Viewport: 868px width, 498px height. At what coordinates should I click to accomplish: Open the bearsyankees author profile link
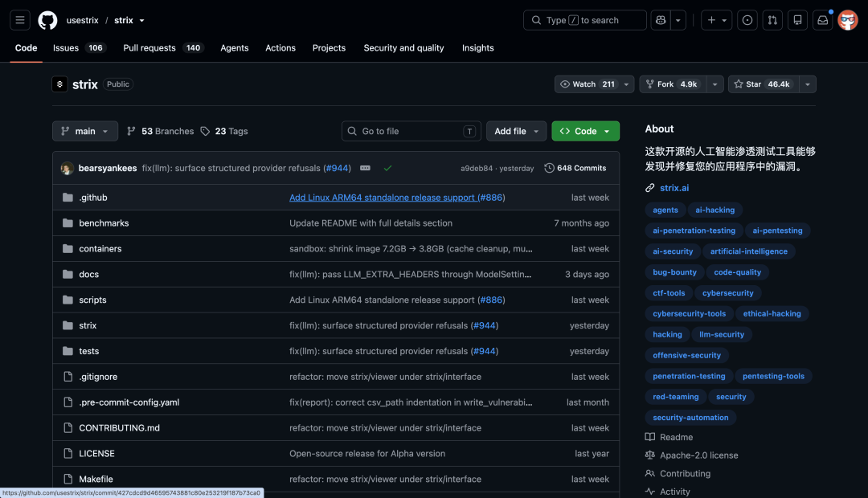[x=108, y=168]
